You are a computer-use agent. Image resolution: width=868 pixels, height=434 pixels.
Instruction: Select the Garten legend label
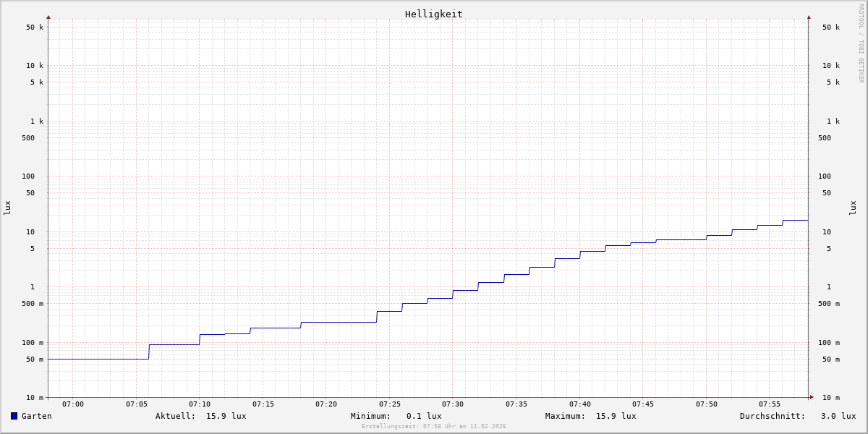(x=36, y=416)
